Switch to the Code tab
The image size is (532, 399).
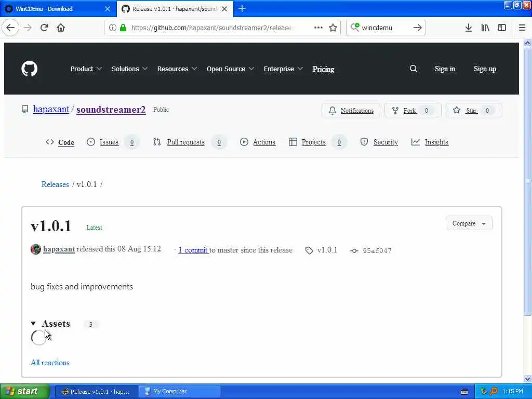[x=60, y=142]
